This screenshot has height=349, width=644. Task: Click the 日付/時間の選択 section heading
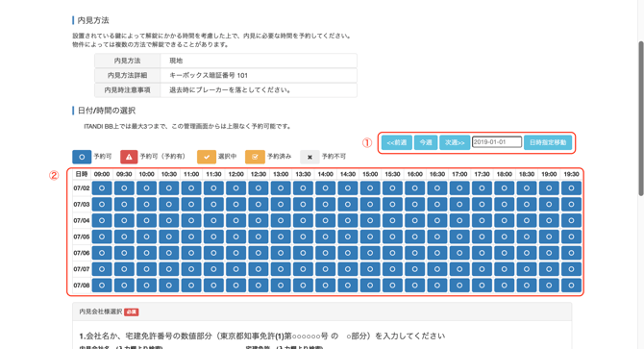coord(107,111)
